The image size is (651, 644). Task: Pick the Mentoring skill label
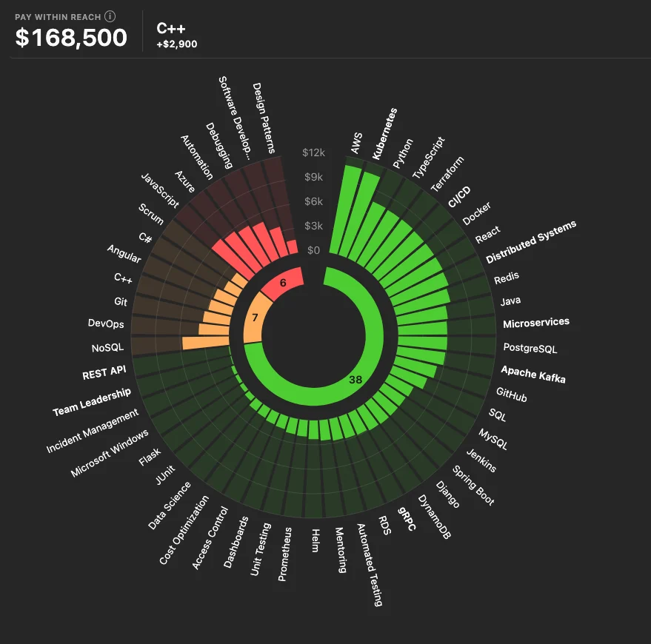[x=341, y=550]
